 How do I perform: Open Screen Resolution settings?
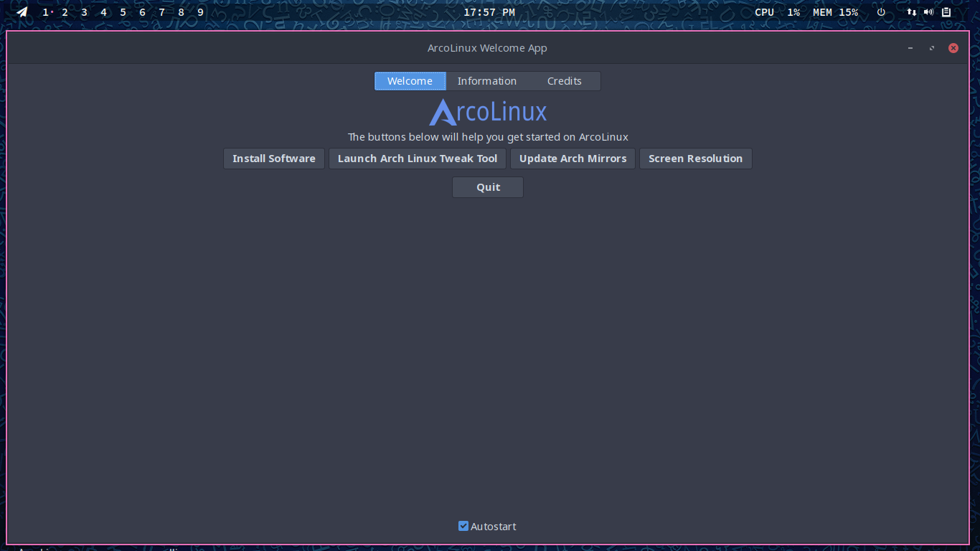(696, 159)
